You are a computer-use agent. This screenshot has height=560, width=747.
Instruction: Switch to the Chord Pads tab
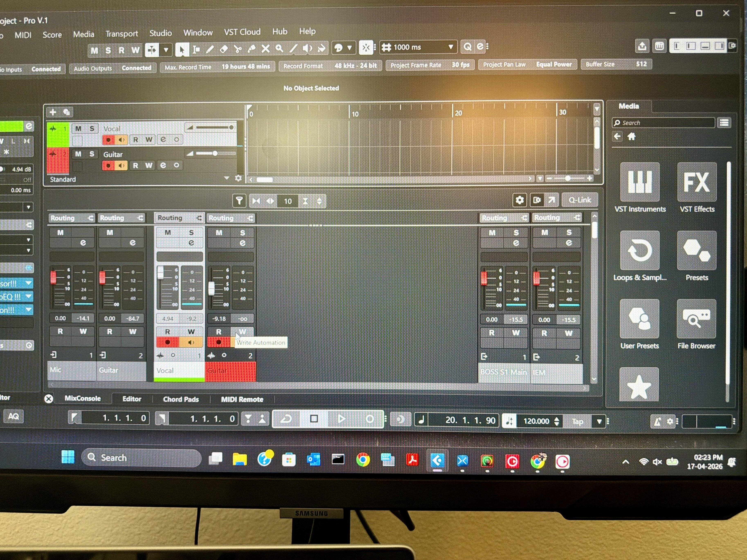tap(181, 399)
